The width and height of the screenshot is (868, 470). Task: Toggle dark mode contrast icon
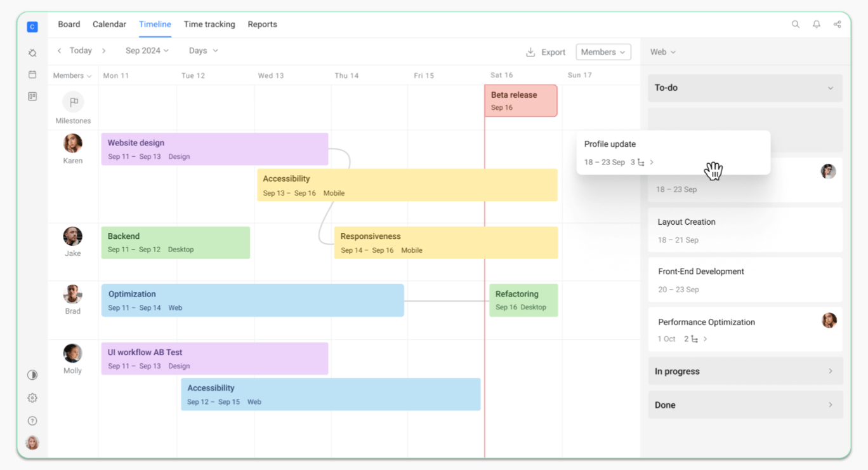coord(32,375)
